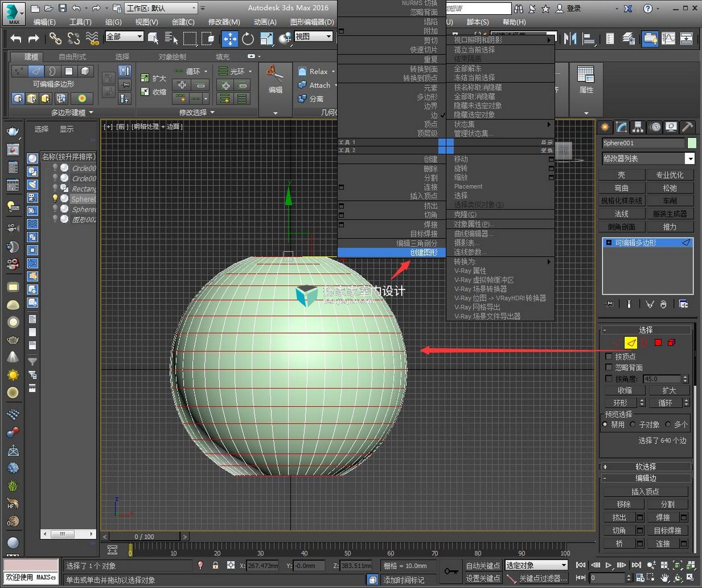Click the Pin Stack icon
The height and width of the screenshot is (588, 702).
pos(610,304)
